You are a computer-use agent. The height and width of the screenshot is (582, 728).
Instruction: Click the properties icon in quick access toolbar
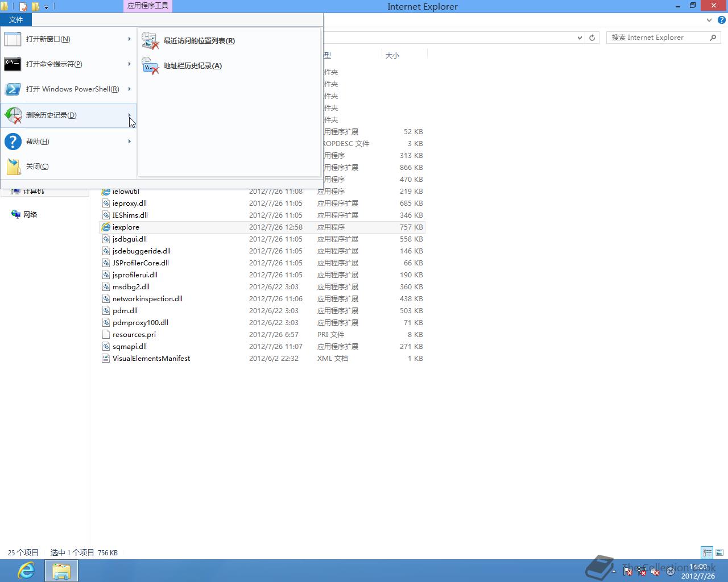(23, 7)
